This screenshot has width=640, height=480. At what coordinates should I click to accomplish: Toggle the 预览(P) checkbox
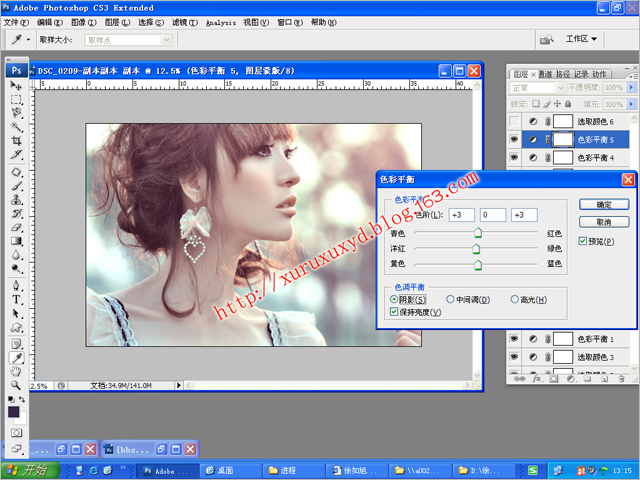582,241
